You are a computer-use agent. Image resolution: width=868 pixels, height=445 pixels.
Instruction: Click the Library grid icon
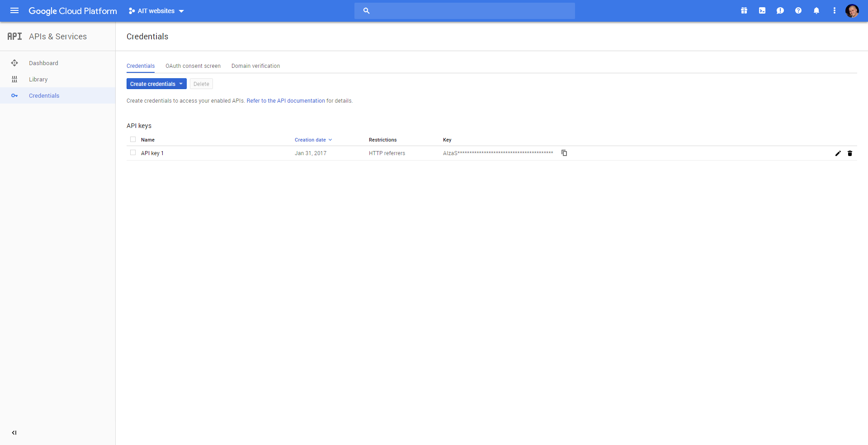tap(14, 79)
